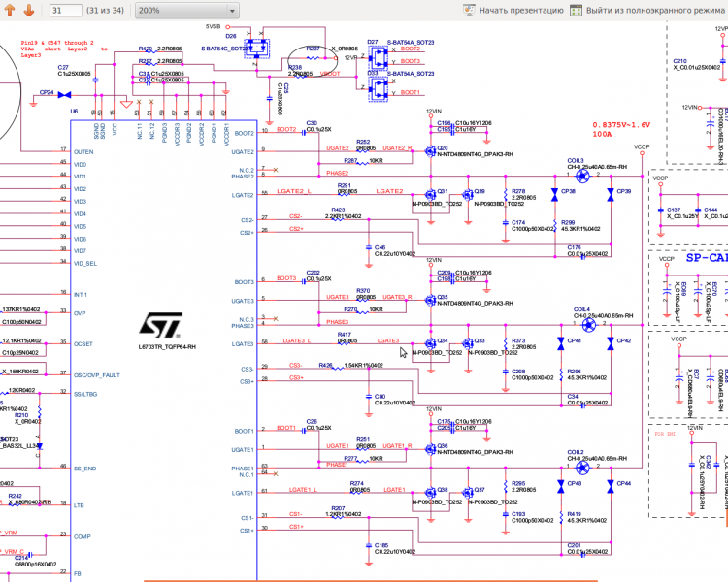This screenshot has width=728, height=582.
Task: Click the 'UGATE1_R' net label
Action: point(397,446)
